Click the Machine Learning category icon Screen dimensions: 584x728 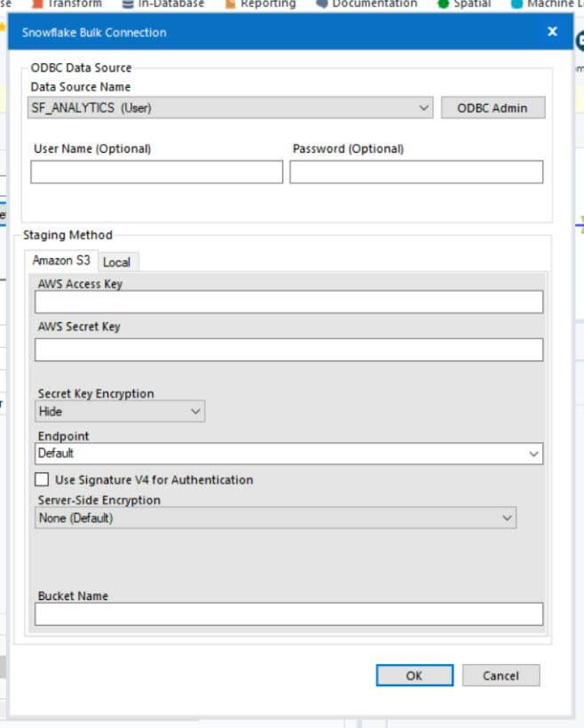(x=517, y=4)
